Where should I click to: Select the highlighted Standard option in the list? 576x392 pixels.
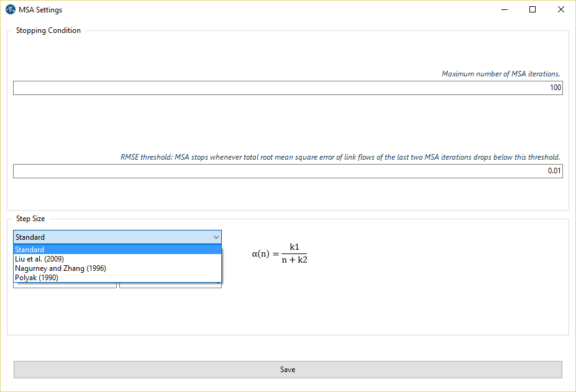117,250
